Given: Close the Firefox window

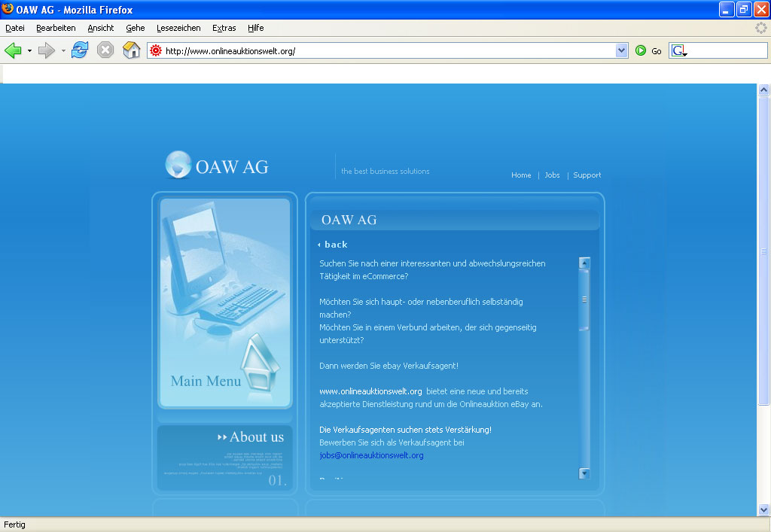Looking at the screenshot, I should click(760, 9).
